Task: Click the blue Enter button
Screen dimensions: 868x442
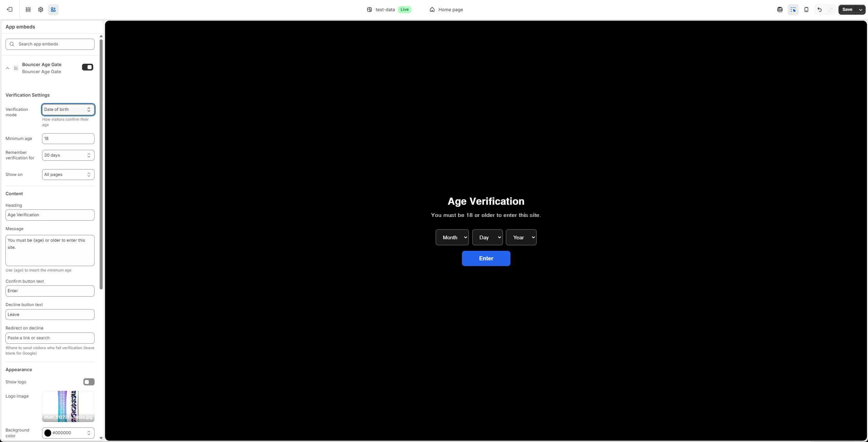Action: tap(486, 258)
